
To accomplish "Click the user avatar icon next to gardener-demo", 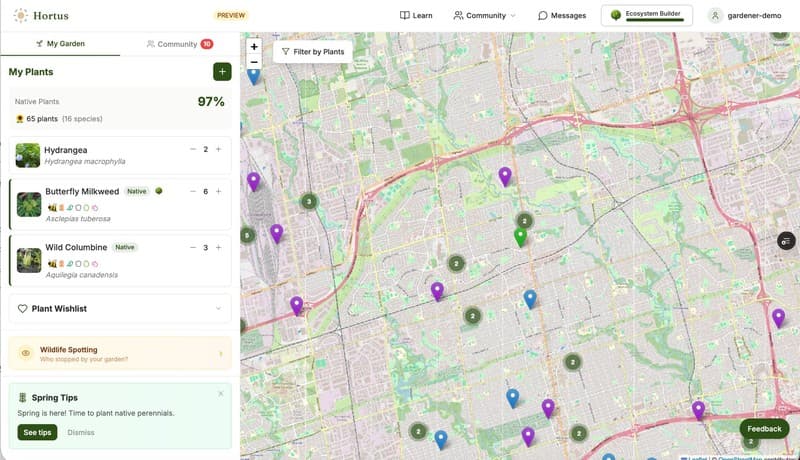I will coord(715,15).
